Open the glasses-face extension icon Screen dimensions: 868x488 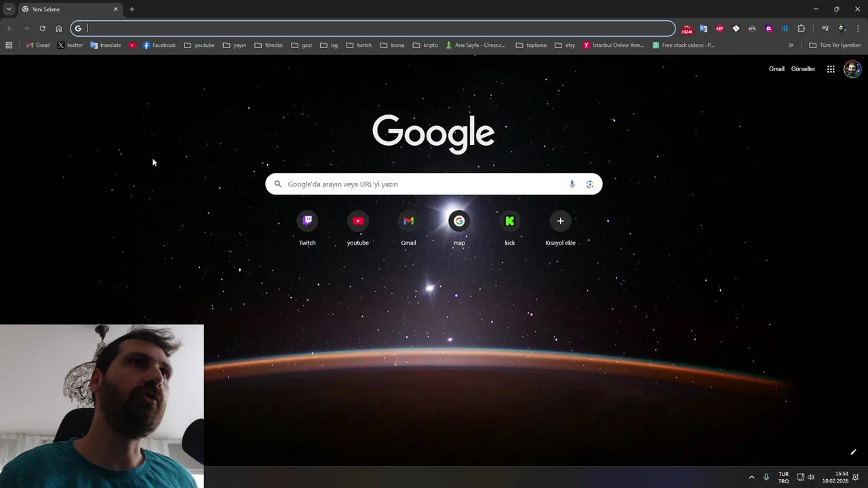[752, 28]
